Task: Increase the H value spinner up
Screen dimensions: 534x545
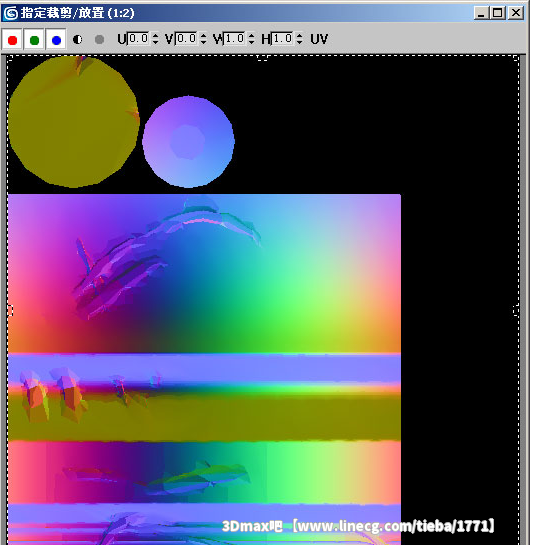Action: coord(299,35)
